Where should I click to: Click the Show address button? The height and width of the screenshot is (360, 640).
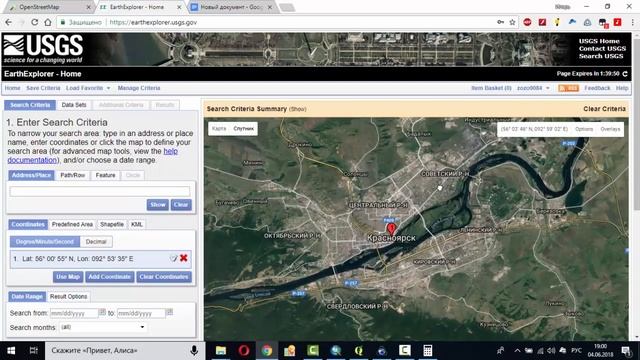[x=158, y=204]
